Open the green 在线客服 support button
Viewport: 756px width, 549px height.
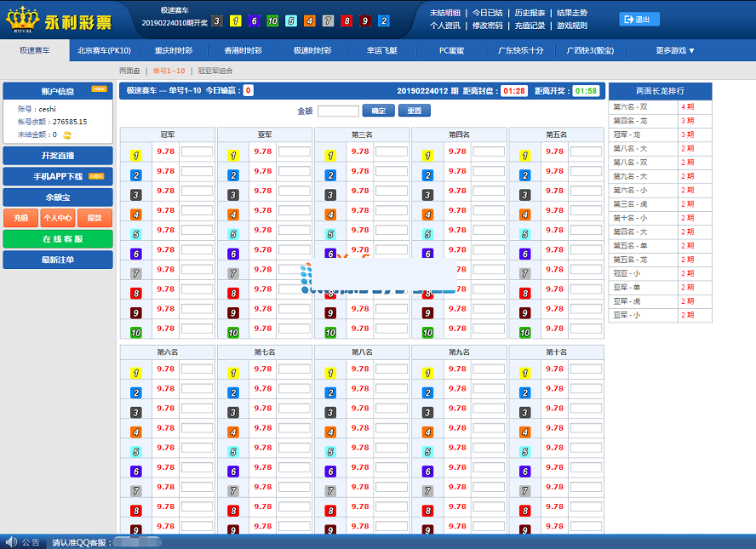point(58,239)
